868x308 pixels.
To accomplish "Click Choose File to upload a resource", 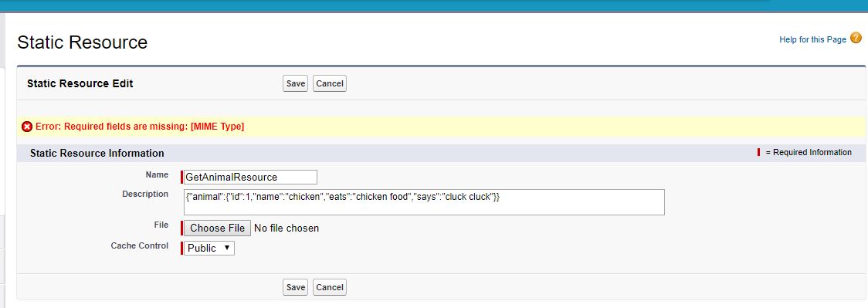I will 218,228.
